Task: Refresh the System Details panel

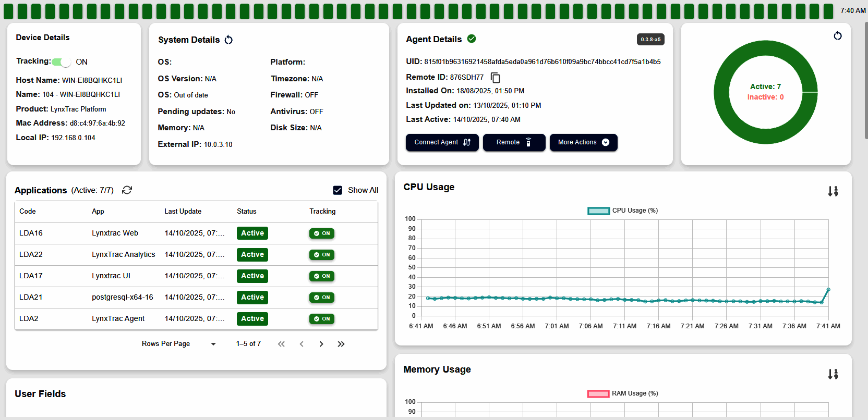Action: point(228,40)
